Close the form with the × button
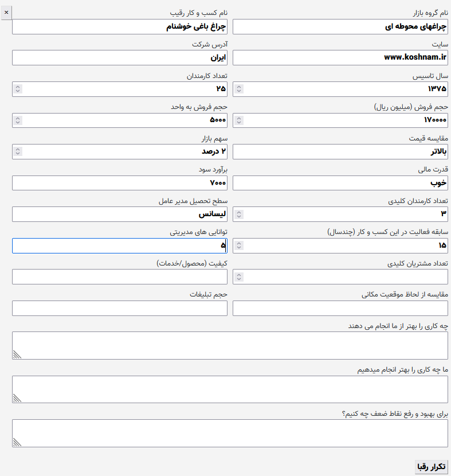This screenshot has width=451, height=476. click(6, 13)
